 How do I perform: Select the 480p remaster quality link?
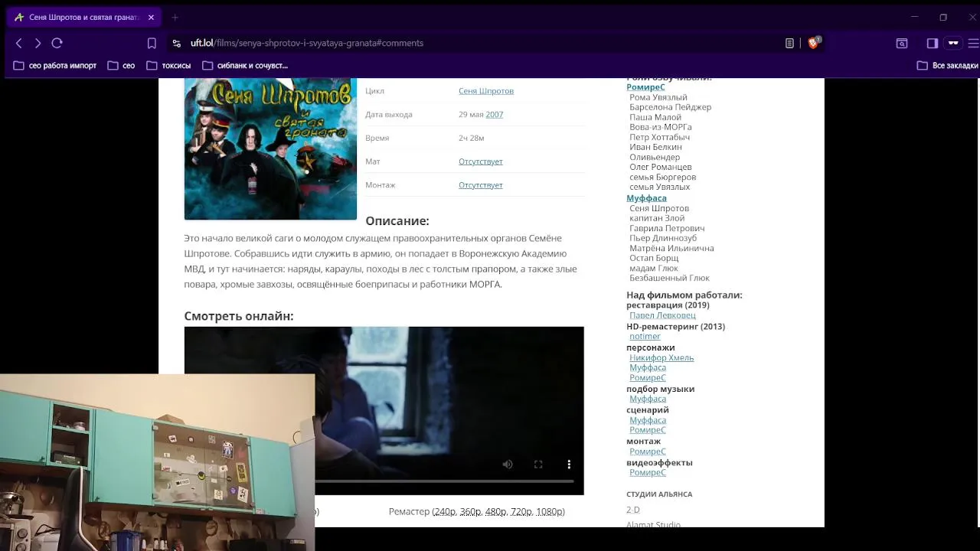coord(495,512)
